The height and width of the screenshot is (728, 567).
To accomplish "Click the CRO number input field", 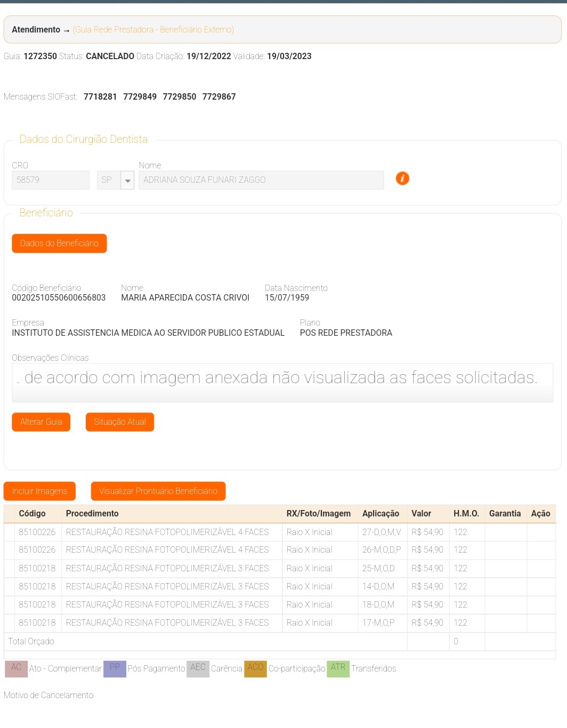I will click(50, 180).
